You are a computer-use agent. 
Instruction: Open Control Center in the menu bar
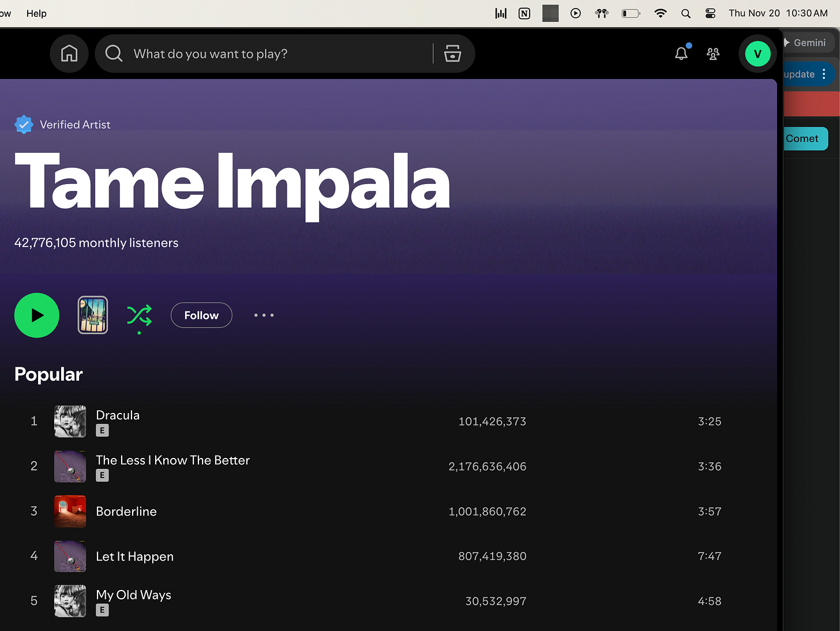coord(710,13)
